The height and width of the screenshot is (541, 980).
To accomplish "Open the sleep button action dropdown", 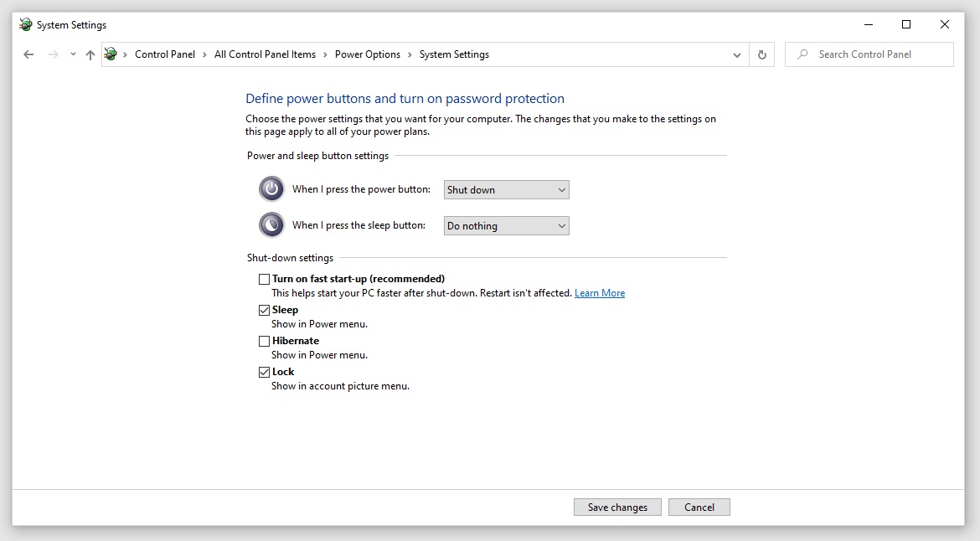I will point(506,226).
